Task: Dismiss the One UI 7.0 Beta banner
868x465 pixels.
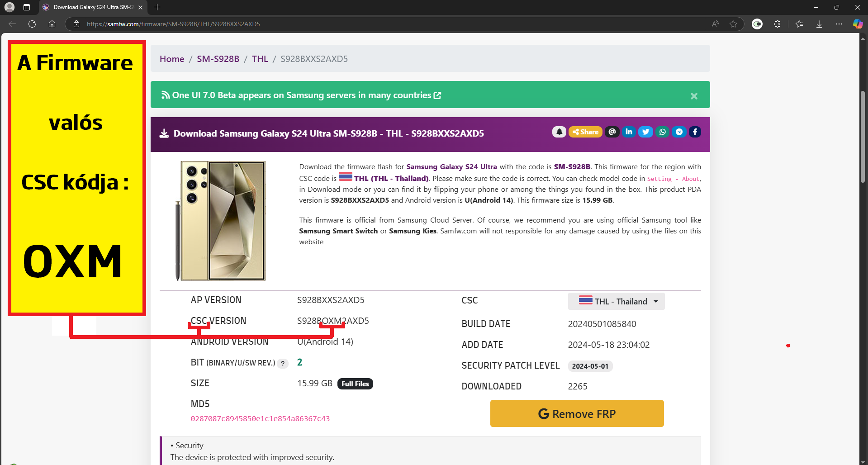Action: click(694, 96)
